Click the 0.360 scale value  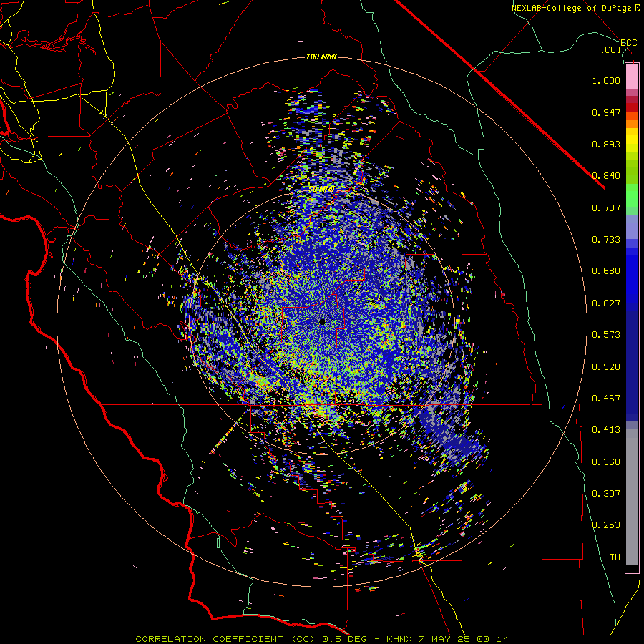point(606,462)
